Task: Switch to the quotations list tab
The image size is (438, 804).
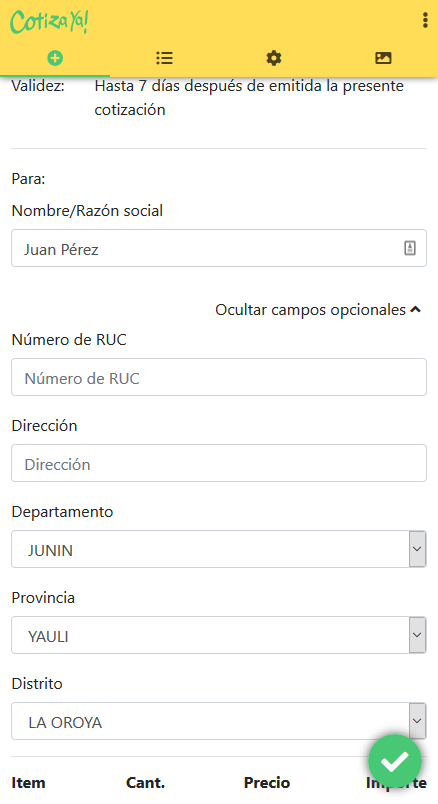Action: coord(164,58)
